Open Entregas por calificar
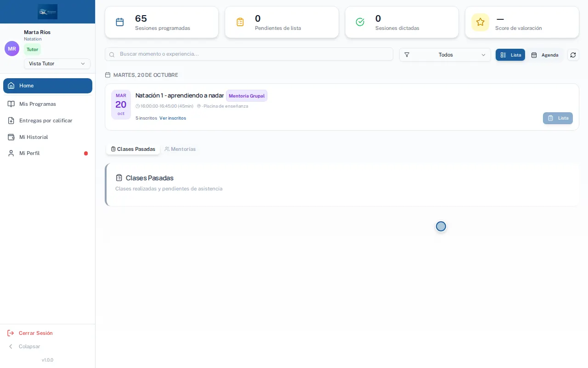This screenshot has width=588, height=368. point(48,121)
